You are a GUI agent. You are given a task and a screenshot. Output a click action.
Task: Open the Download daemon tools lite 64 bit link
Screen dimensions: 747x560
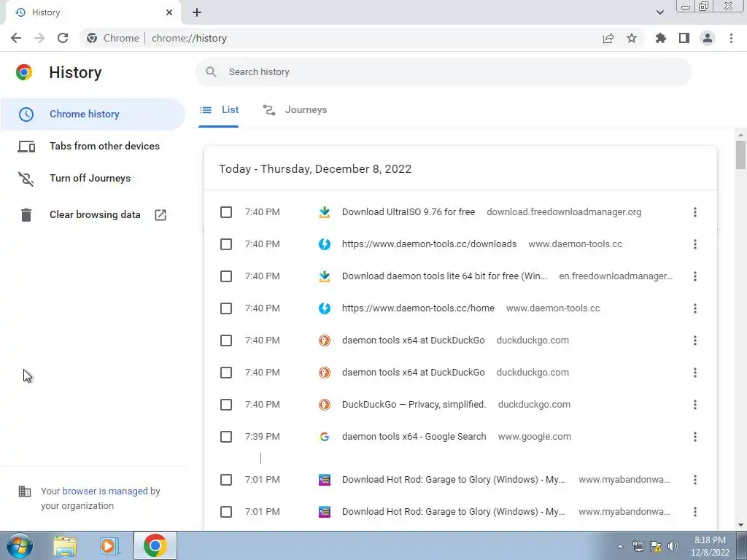coord(444,276)
